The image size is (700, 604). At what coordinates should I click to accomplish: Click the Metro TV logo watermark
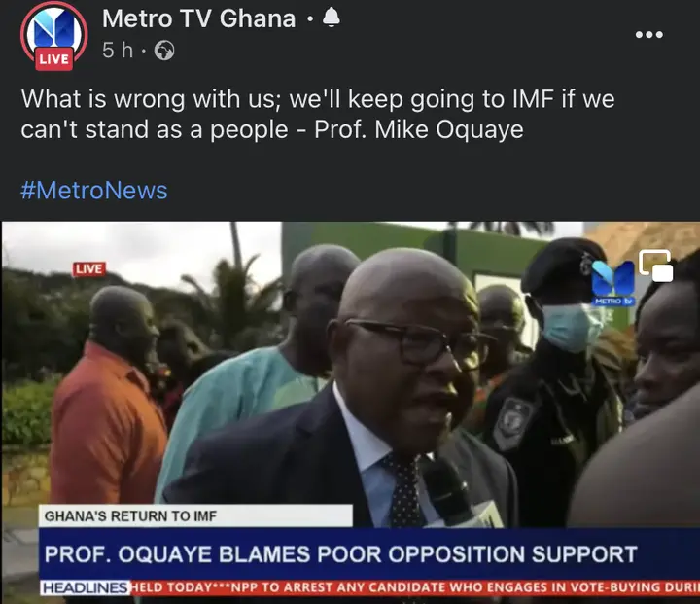613,283
